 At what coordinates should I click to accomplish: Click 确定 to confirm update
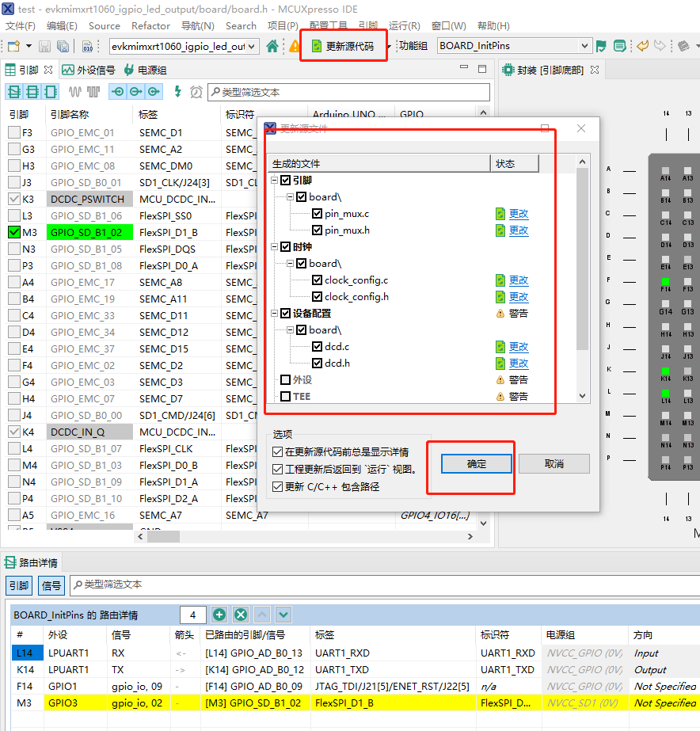tap(476, 464)
